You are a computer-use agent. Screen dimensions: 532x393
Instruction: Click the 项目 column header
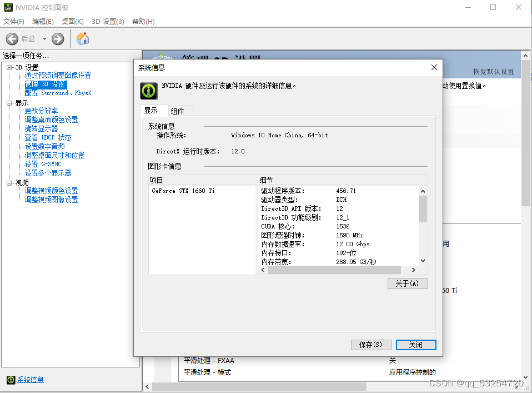(203, 180)
